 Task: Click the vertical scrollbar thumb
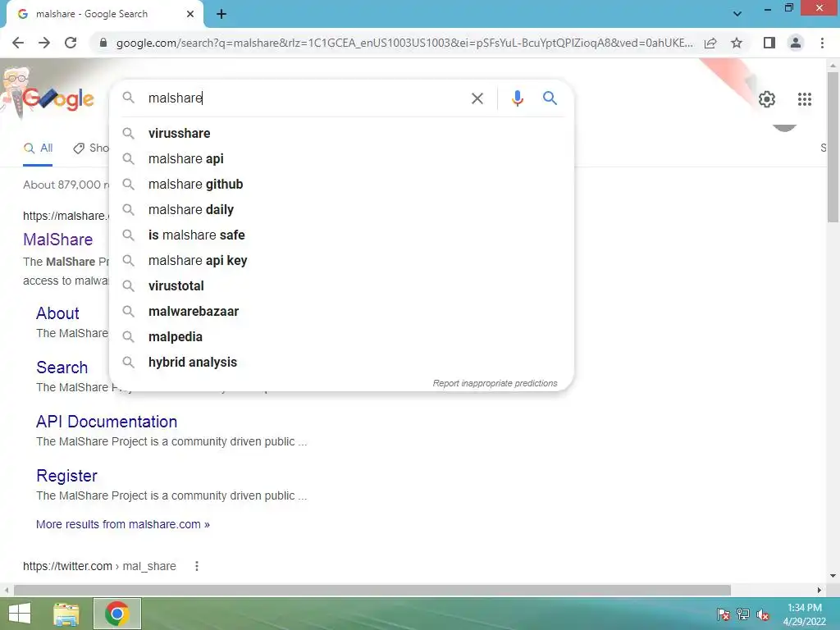tap(833, 147)
